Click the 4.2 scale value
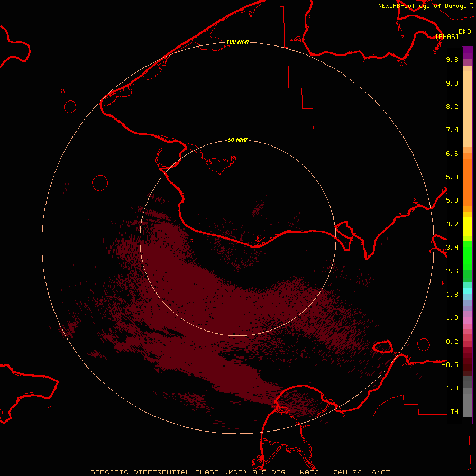This screenshot has width=476, height=476. [x=452, y=224]
